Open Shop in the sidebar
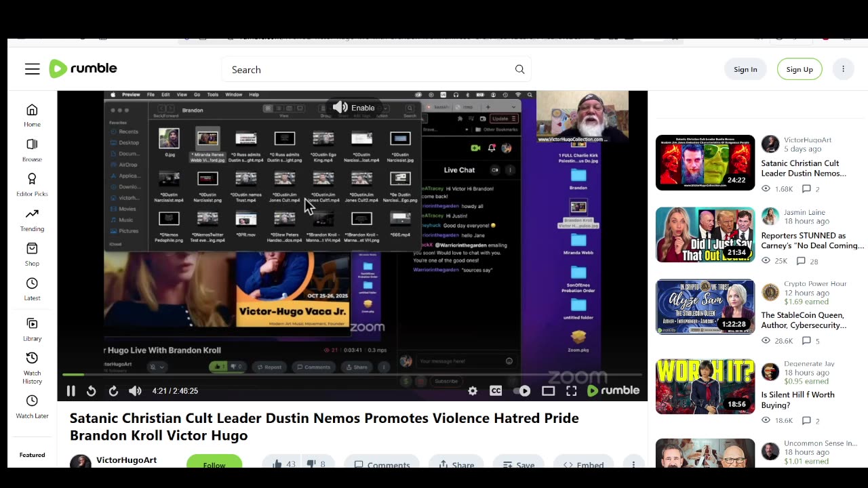868x488 pixels. pyautogui.click(x=32, y=254)
